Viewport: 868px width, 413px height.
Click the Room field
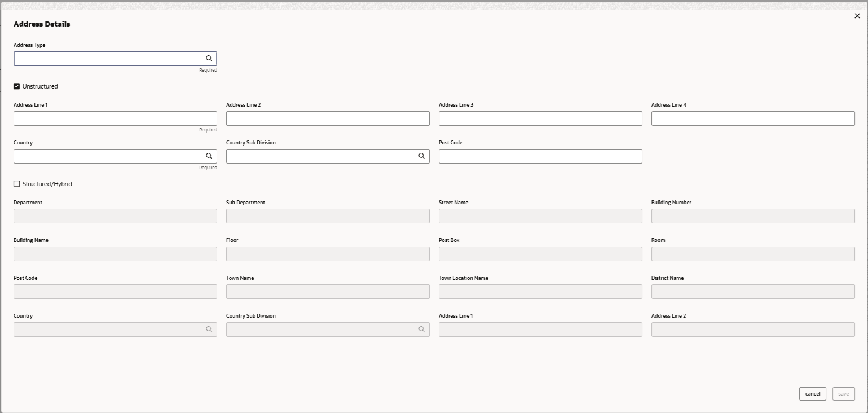[x=753, y=254]
